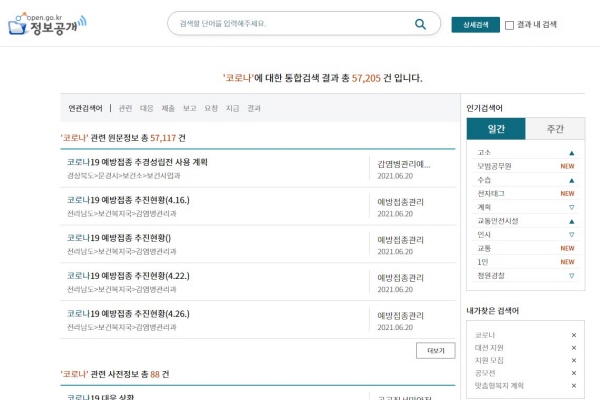The height and width of the screenshot is (400, 600).
Task: Remove 코로나 from frequent searches
Action: [x=573, y=335]
